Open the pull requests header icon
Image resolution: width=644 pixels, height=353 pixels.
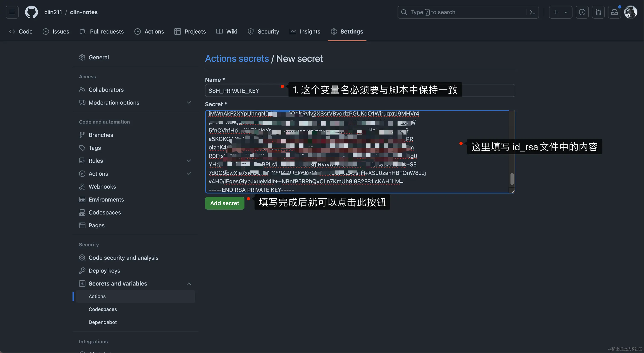pos(598,12)
